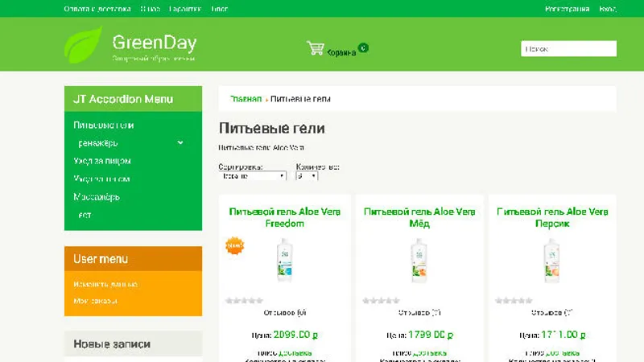Click Aloe Vera Персик bottle image
Image resolution: width=644 pixels, height=362 pixels.
coord(552,260)
